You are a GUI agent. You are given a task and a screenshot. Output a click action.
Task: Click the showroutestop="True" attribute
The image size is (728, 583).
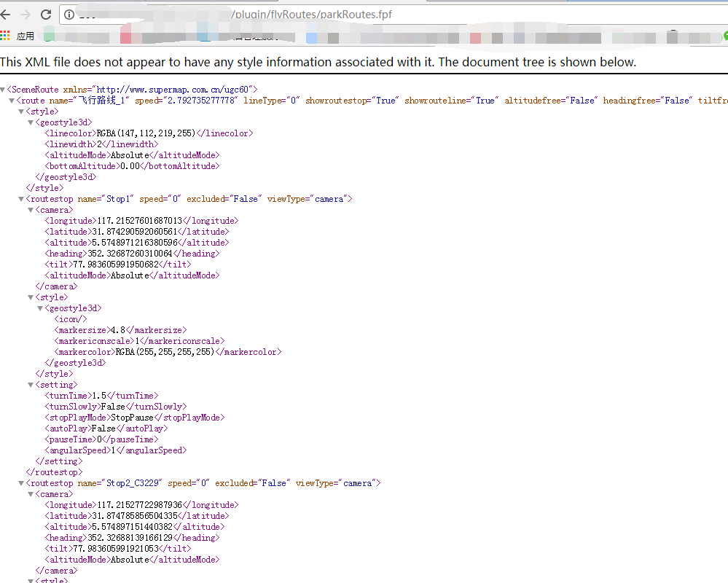tap(352, 101)
